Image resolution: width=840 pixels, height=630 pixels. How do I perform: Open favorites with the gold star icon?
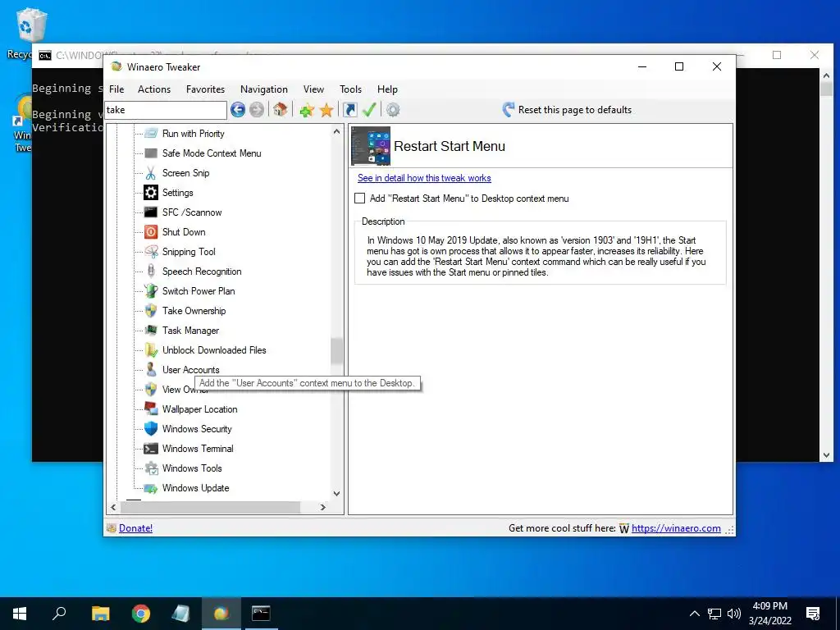click(x=326, y=111)
